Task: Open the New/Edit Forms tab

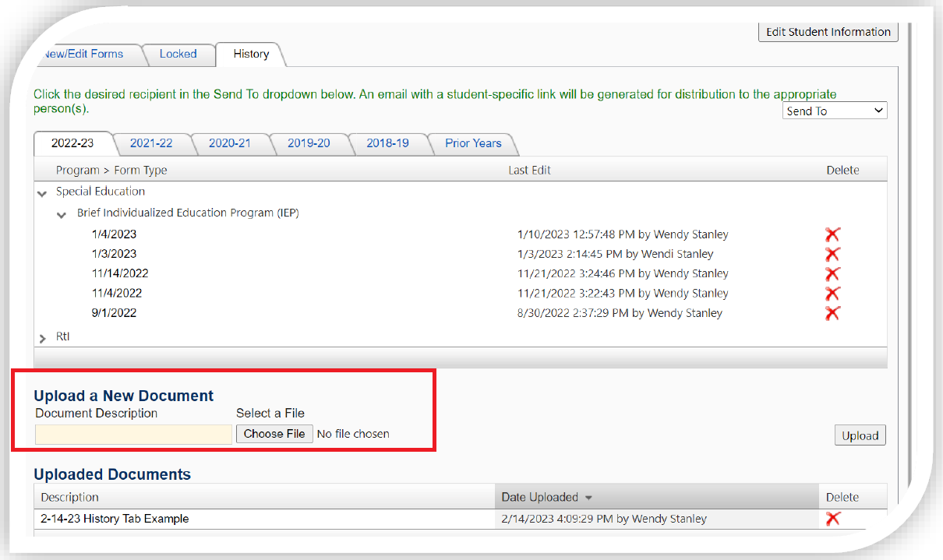Action: click(83, 54)
